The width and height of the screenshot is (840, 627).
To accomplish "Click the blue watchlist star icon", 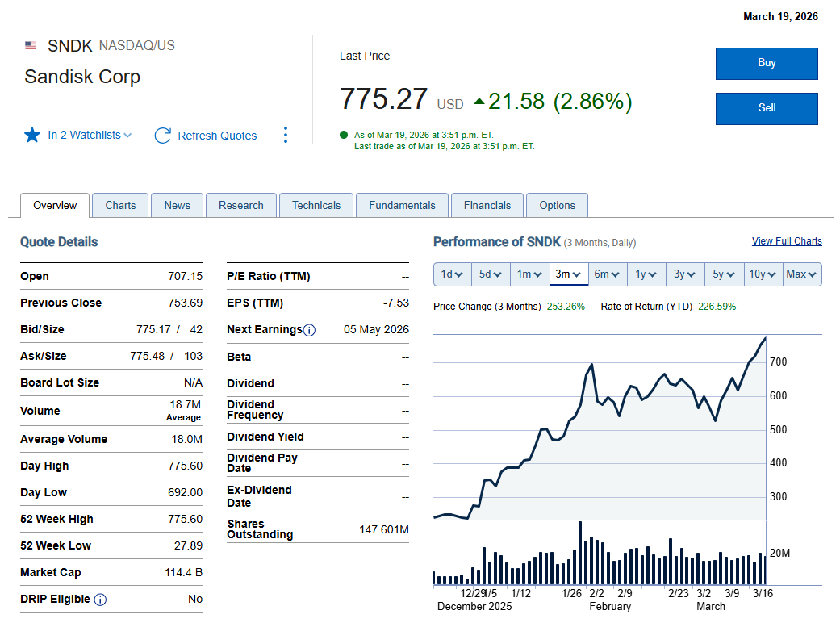I will pos(32,135).
